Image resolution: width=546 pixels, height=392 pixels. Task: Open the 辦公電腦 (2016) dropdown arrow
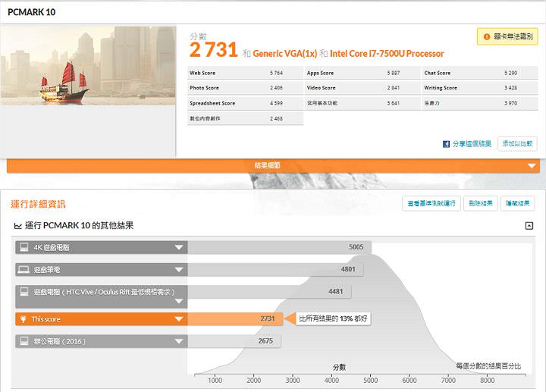pos(179,341)
